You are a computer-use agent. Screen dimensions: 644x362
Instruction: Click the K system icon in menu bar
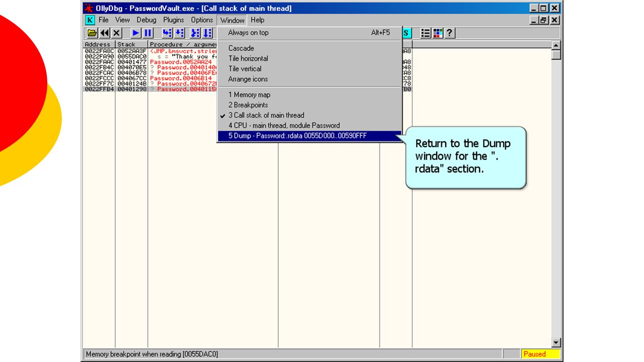[90, 20]
